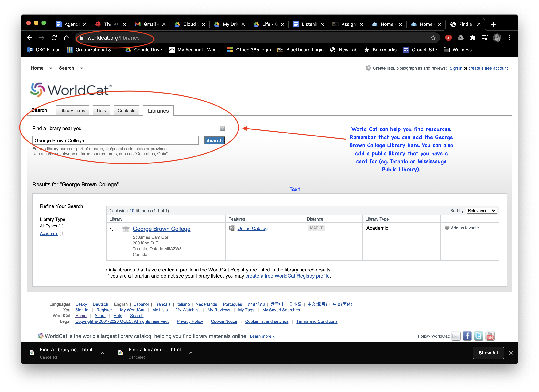Select the Libraries search tab

(158, 110)
